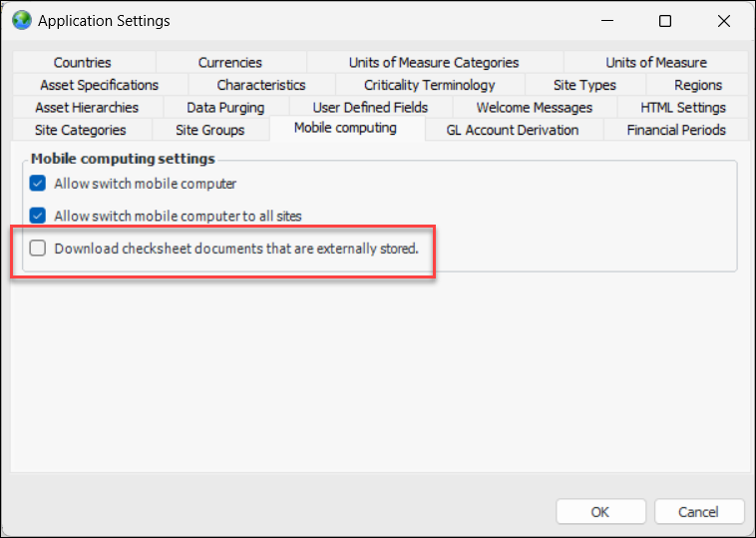Open the Data Purging tab
The image size is (756, 538).
225,107
